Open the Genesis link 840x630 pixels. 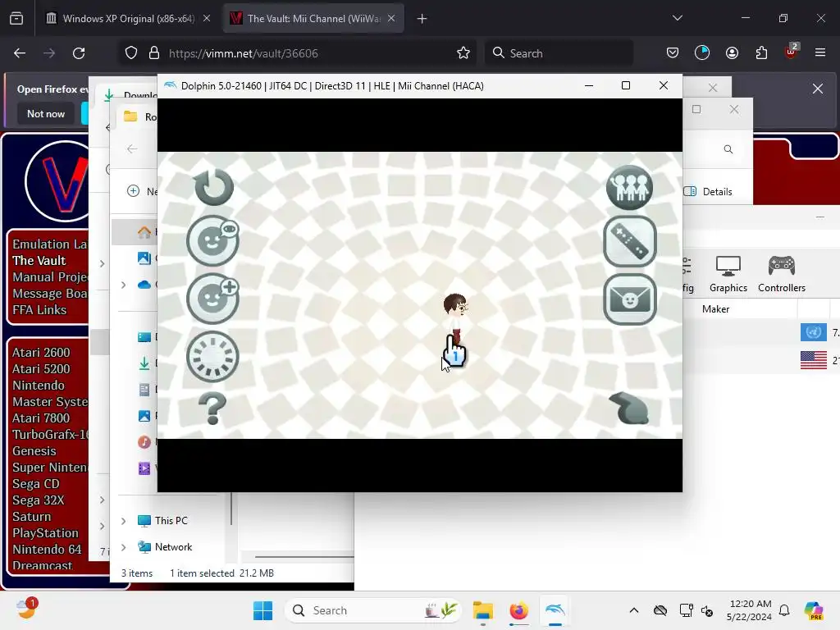pos(34,451)
